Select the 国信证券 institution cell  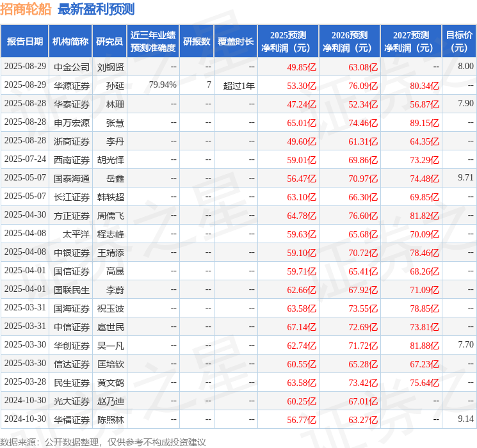click(x=72, y=271)
